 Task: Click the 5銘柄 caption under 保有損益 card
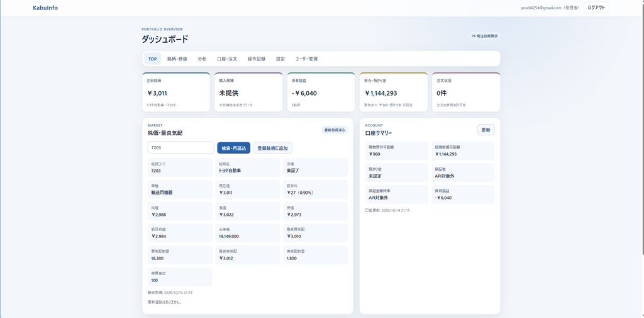[x=296, y=105]
